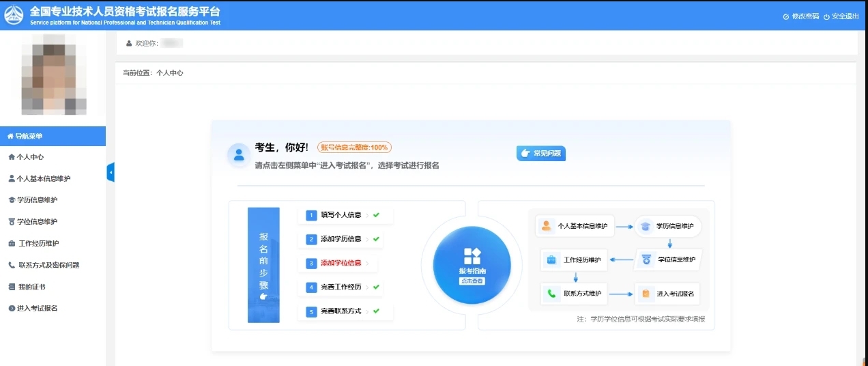The width and height of the screenshot is (868, 366).
Task: Click step 1 填写个人信息
Action: point(341,215)
